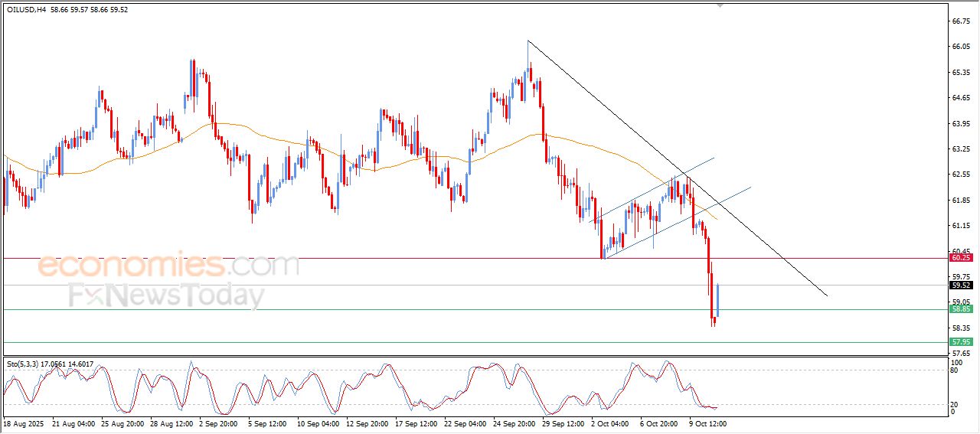Click the chart shift triangle marker at top
The height and width of the screenshot is (434, 980).
point(720,5)
